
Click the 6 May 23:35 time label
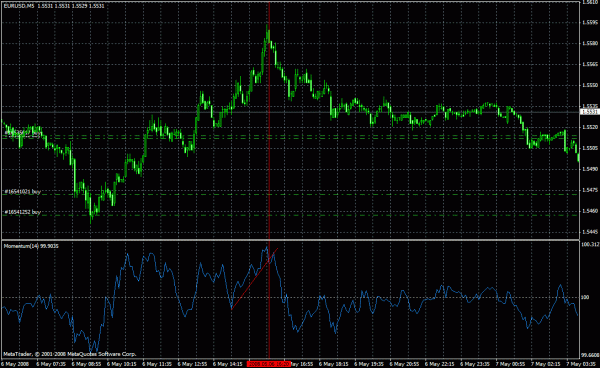pyautogui.click(x=475, y=364)
